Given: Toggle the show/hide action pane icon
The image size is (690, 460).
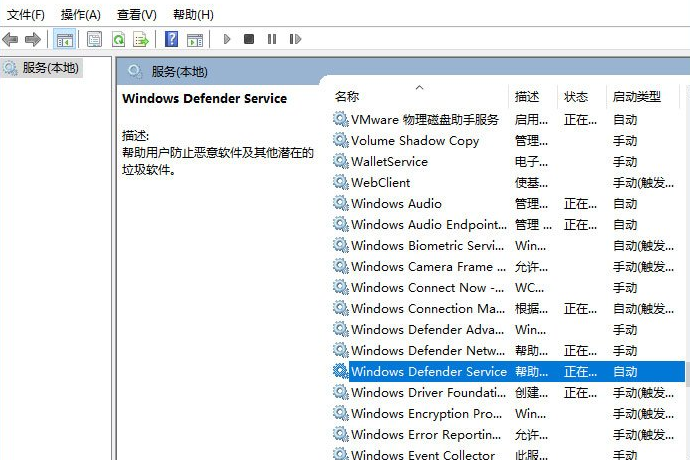Looking at the screenshot, I should [x=195, y=40].
